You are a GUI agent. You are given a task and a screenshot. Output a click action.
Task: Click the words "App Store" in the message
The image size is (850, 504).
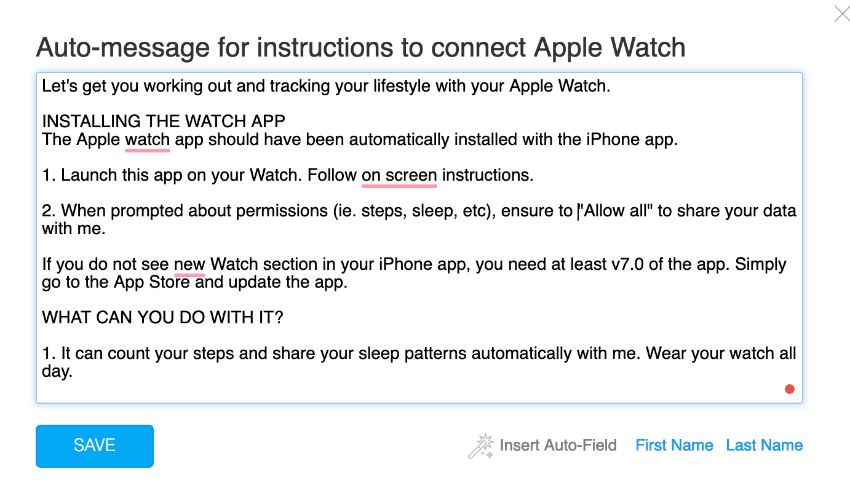click(x=152, y=283)
